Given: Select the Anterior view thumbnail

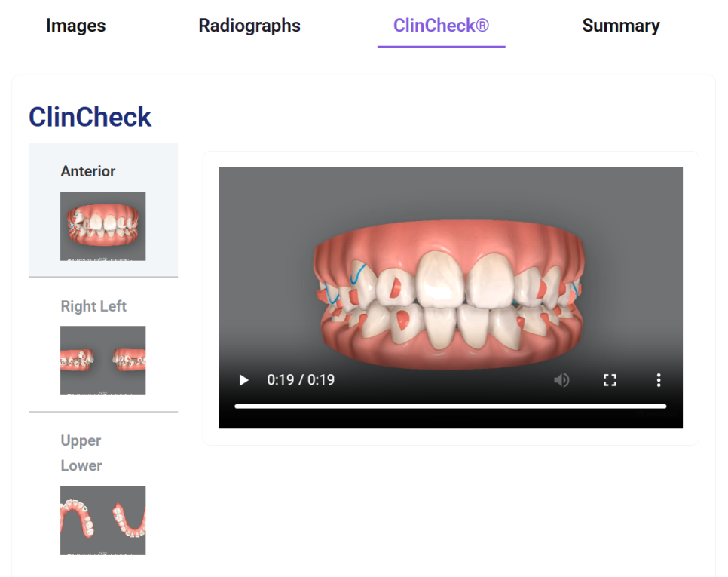Looking at the screenshot, I should click(102, 226).
